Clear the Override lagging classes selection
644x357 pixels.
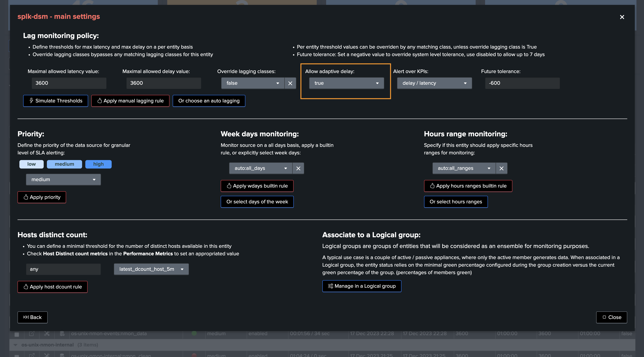pyautogui.click(x=290, y=83)
